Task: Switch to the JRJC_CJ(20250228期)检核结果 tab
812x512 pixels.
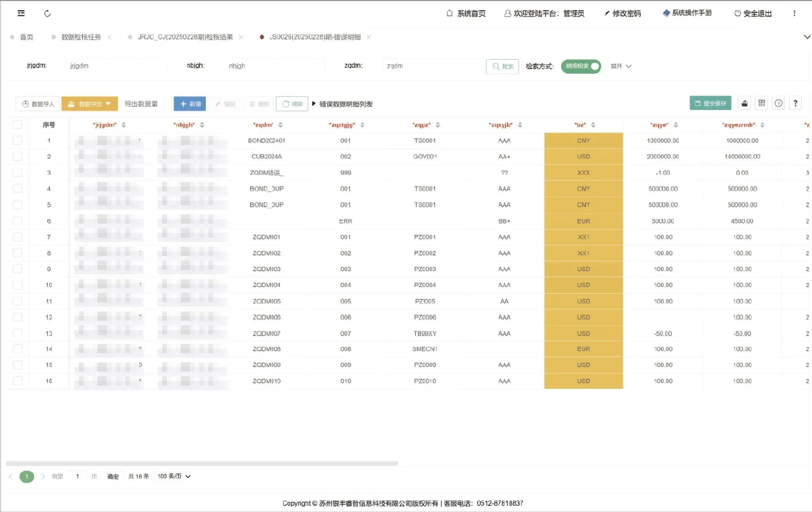Action: 185,37
